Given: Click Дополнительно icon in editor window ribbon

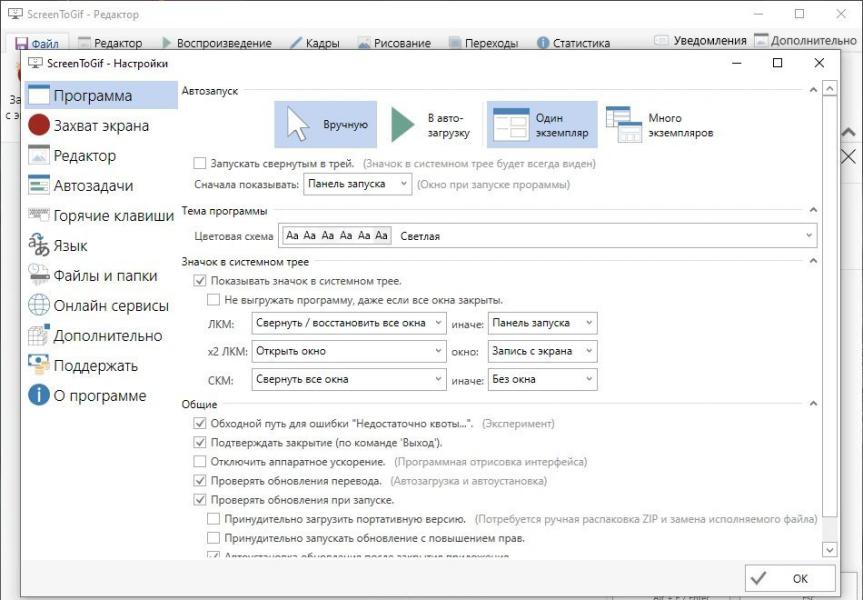Looking at the screenshot, I should tap(761, 40).
